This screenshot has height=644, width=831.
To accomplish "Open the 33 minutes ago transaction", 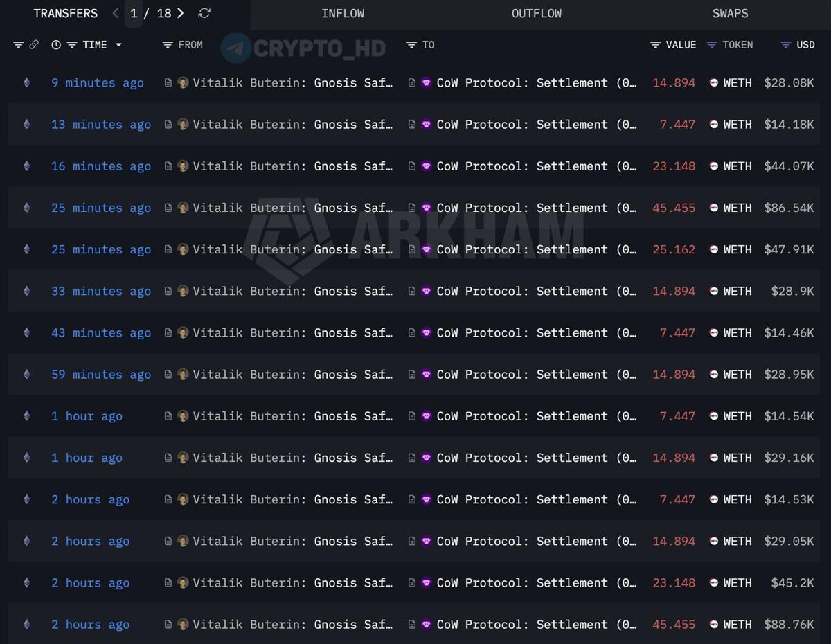I will (101, 291).
